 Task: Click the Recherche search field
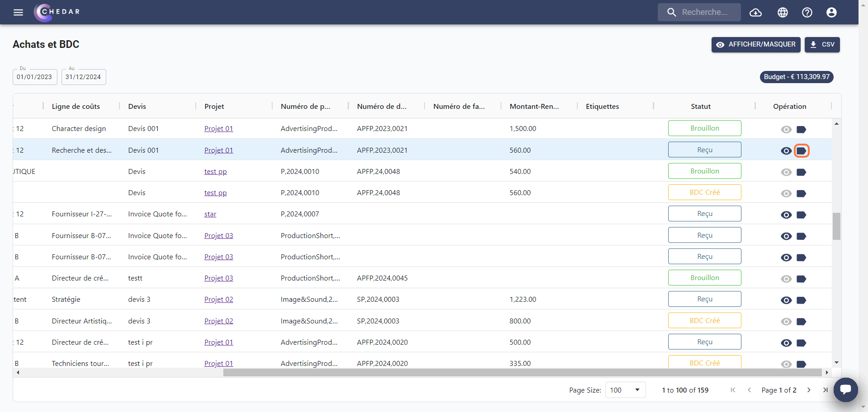(x=699, y=12)
